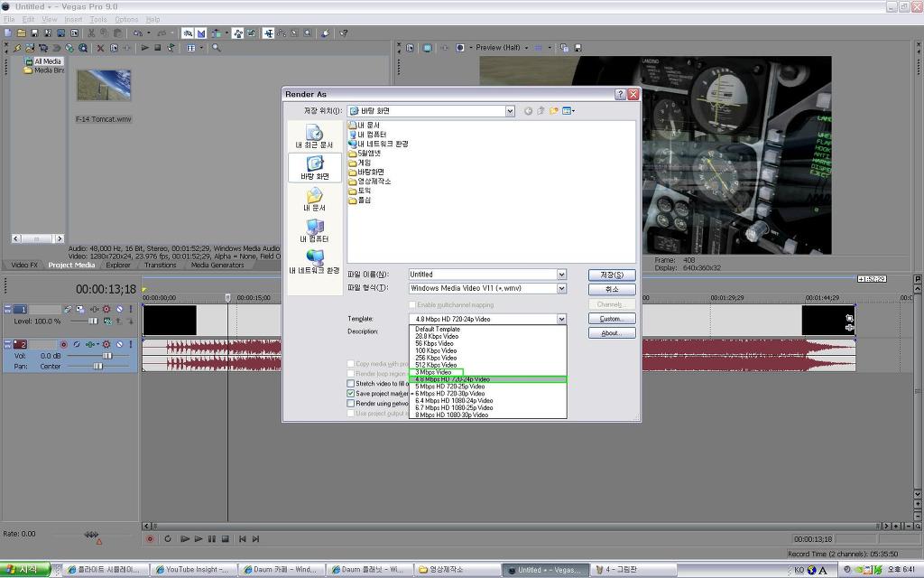Click the About... button
Viewport: 924px width, 578px height.
(612, 333)
